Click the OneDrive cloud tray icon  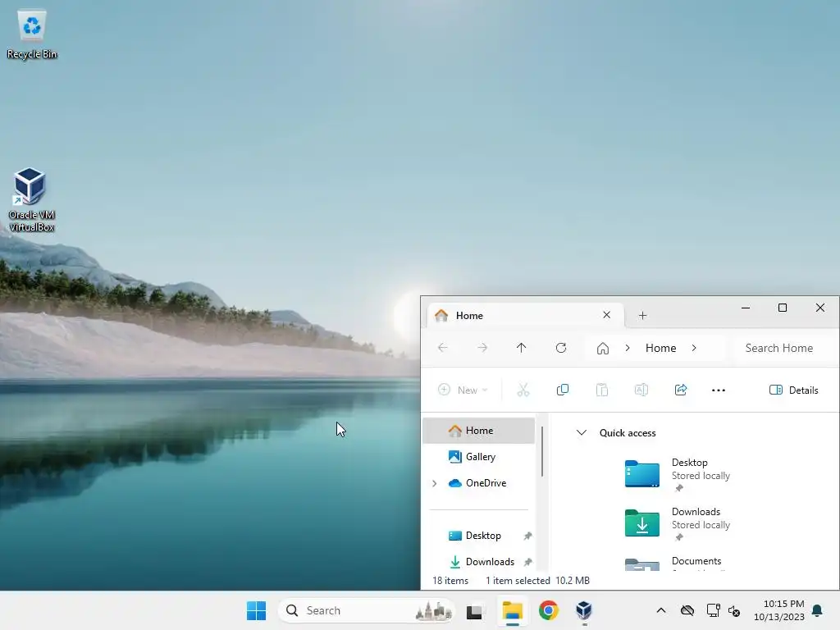tap(687, 610)
